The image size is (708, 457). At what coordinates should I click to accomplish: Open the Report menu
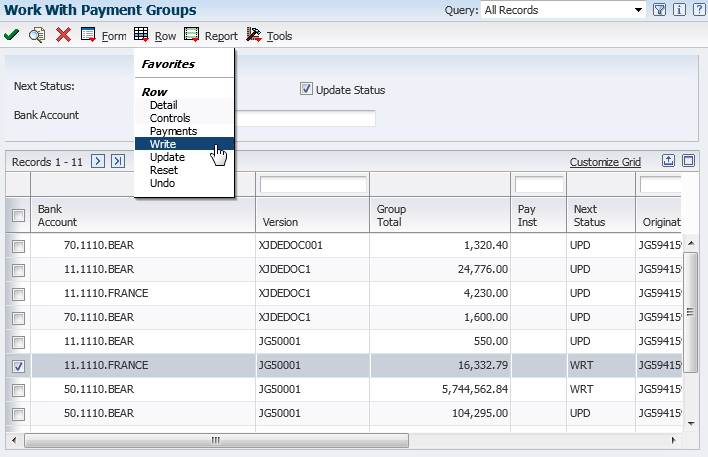[221, 36]
